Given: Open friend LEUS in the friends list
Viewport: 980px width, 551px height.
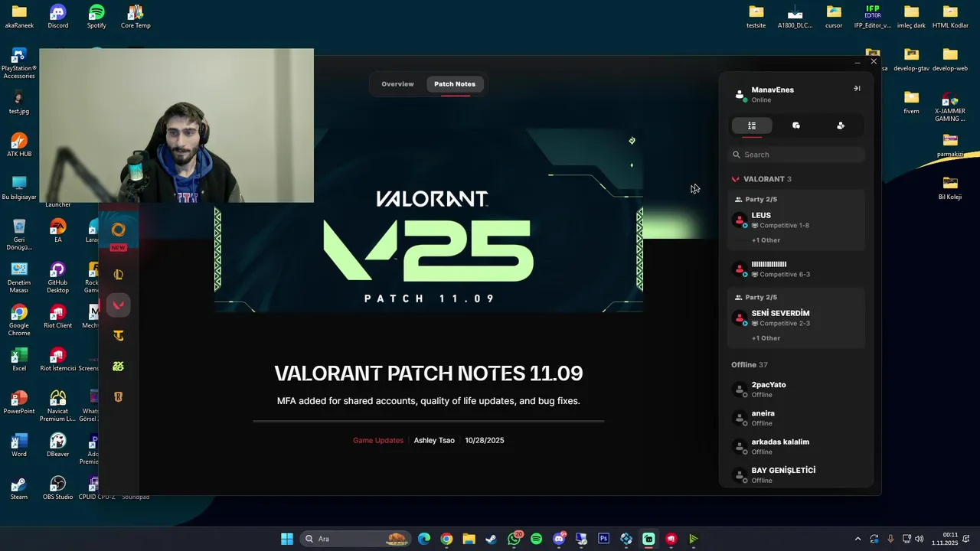Looking at the screenshot, I should point(796,220).
